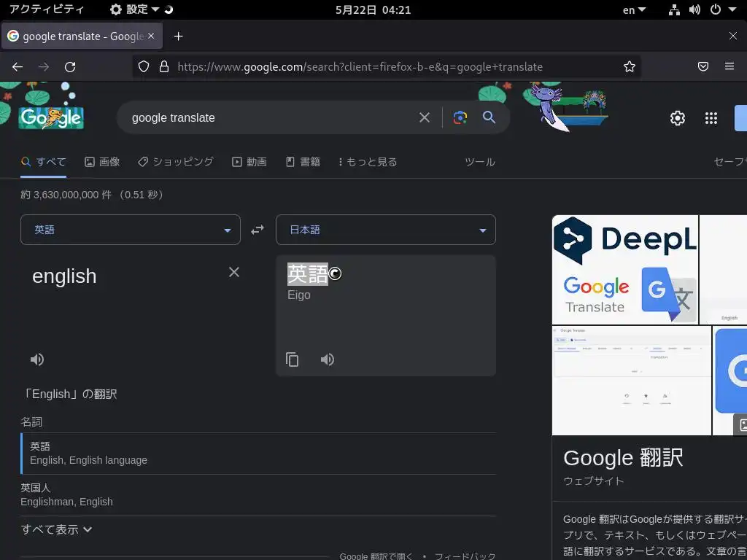Select the すべて results tab
747x560 pixels.
point(43,162)
